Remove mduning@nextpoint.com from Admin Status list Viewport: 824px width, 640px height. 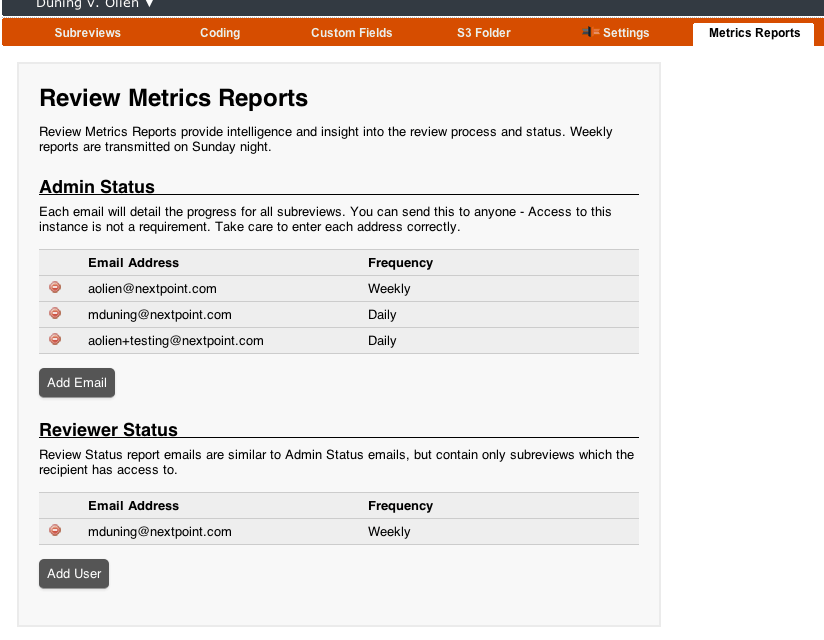point(55,313)
